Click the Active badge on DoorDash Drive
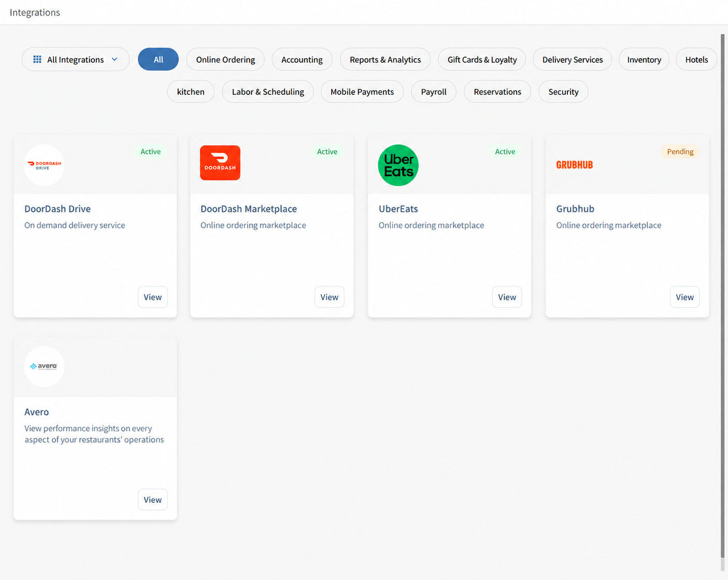The height and width of the screenshot is (580, 728). point(151,151)
